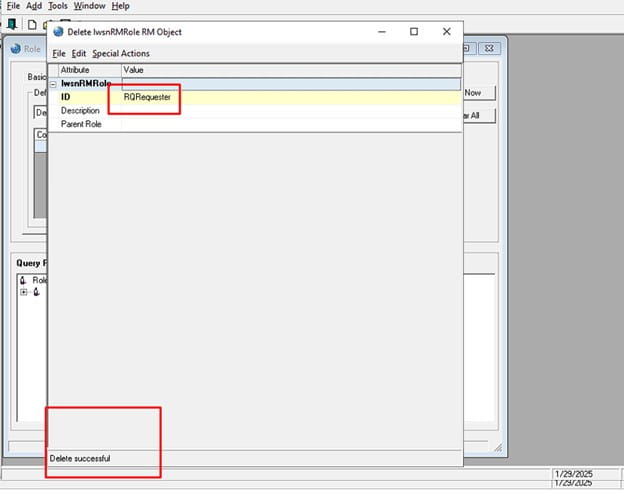Open the Tools menu in main menu bar

(x=58, y=6)
